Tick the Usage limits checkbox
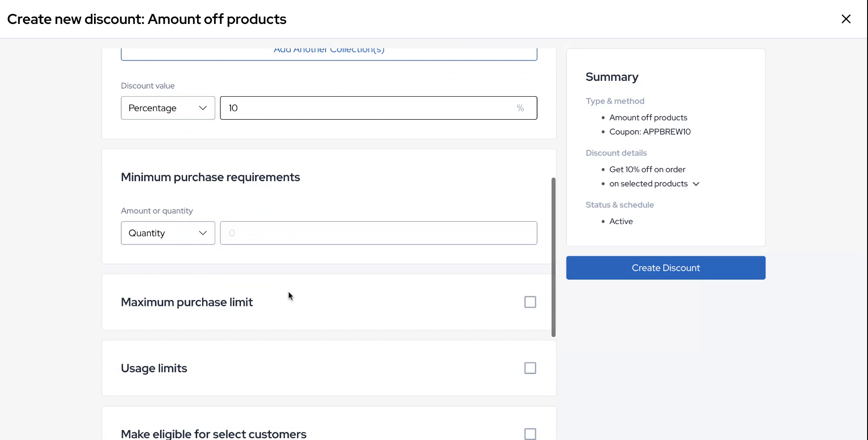868x440 pixels. (530, 368)
